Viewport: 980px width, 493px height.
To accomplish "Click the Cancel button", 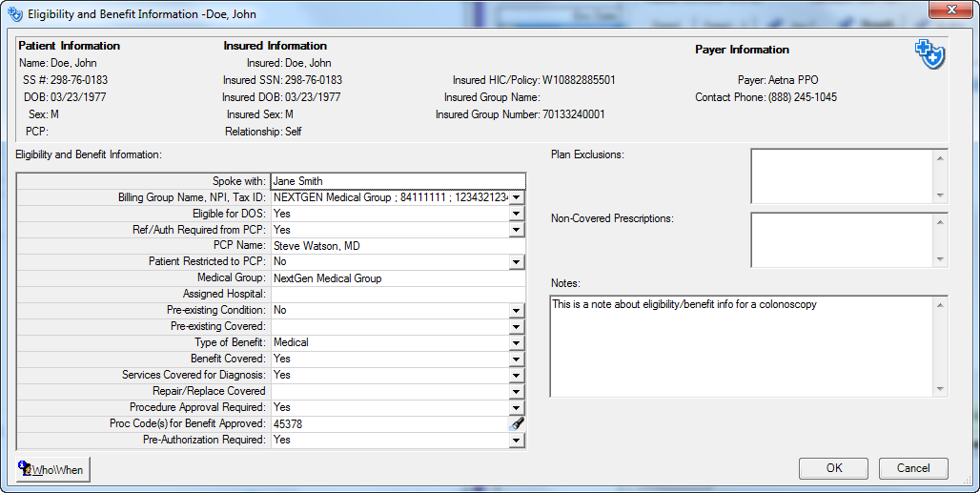I will 913,468.
